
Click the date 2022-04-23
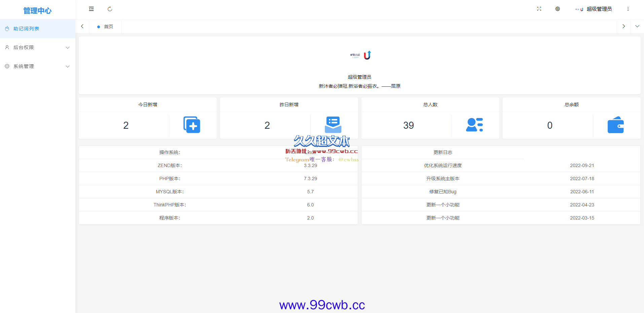(582, 205)
